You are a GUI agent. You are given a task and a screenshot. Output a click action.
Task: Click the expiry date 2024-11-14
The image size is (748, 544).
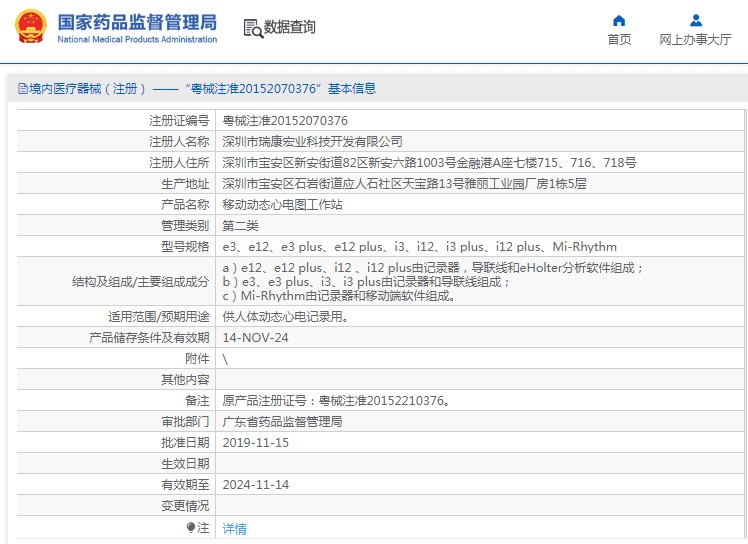tap(255, 484)
